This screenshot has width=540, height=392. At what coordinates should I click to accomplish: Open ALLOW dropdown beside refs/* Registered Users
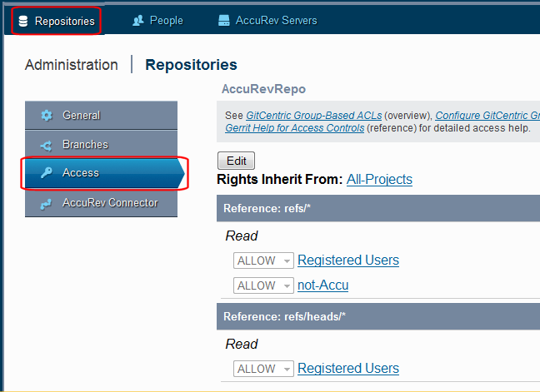coord(263,261)
